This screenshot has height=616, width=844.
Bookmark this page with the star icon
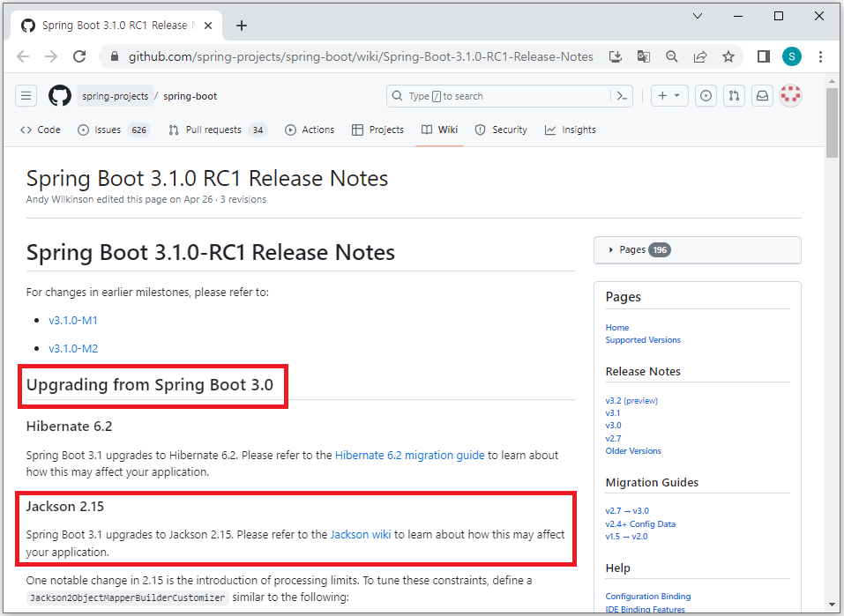pos(728,56)
